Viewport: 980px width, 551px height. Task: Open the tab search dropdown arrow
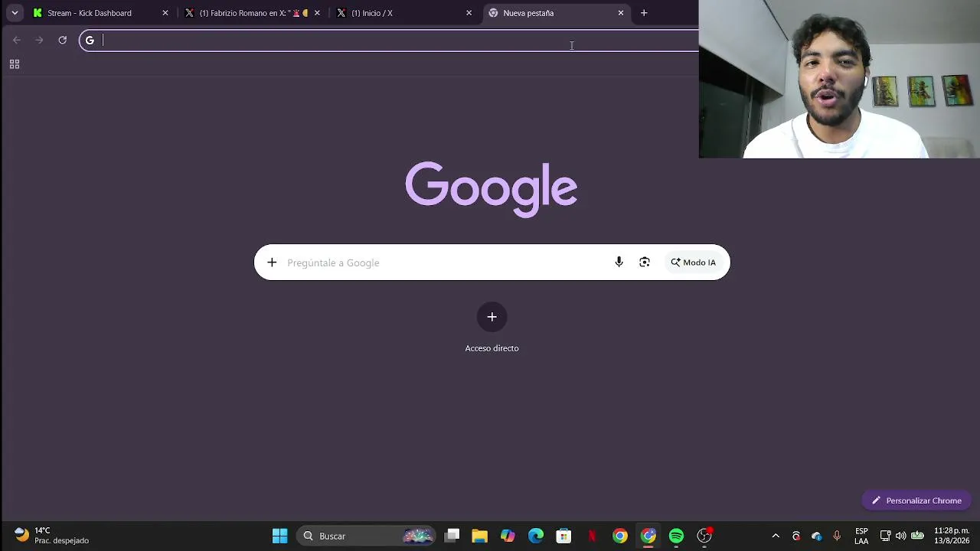pyautogui.click(x=15, y=13)
